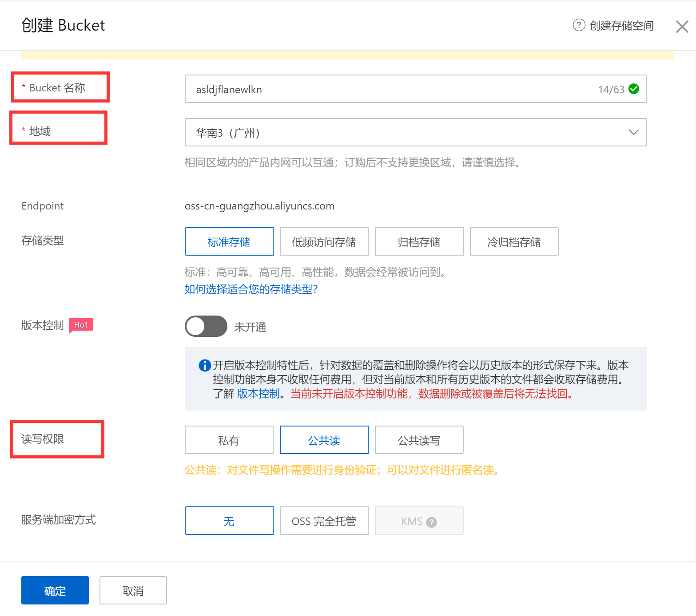Select 低频访问存储 storage type
The image size is (696, 616).
pyautogui.click(x=324, y=242)
